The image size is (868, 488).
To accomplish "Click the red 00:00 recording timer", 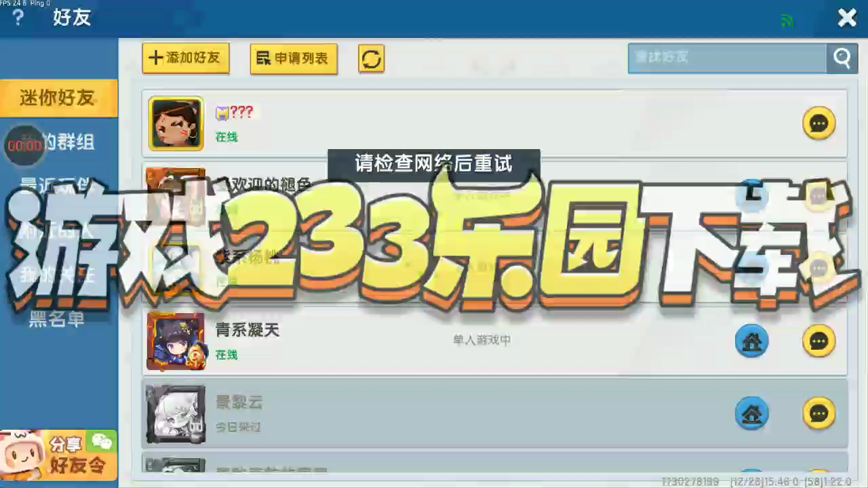I will [x=24, y=146].
